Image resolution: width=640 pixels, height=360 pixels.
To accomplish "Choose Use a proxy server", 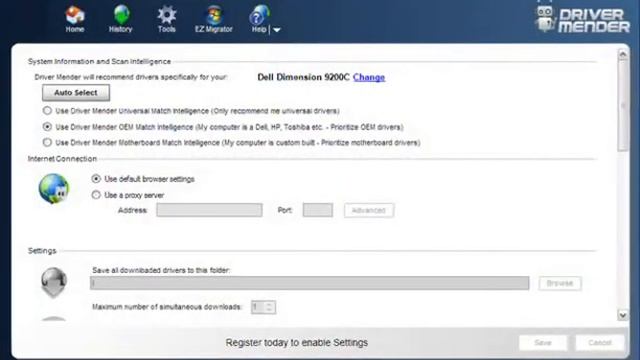I will point(96,195).
